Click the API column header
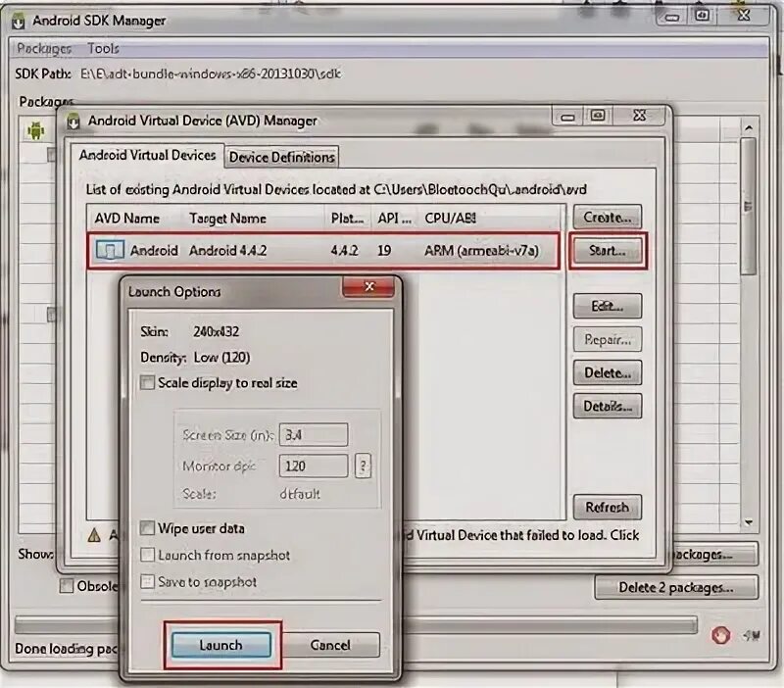This screenshot has height=688, width=784. pyautogui.click(x=394, y=219)
